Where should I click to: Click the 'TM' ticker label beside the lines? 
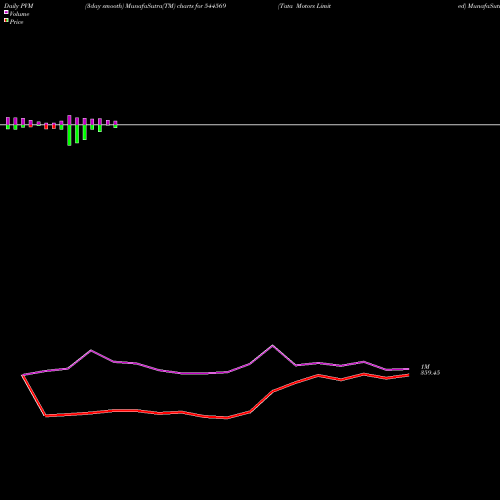coord(425,367)
